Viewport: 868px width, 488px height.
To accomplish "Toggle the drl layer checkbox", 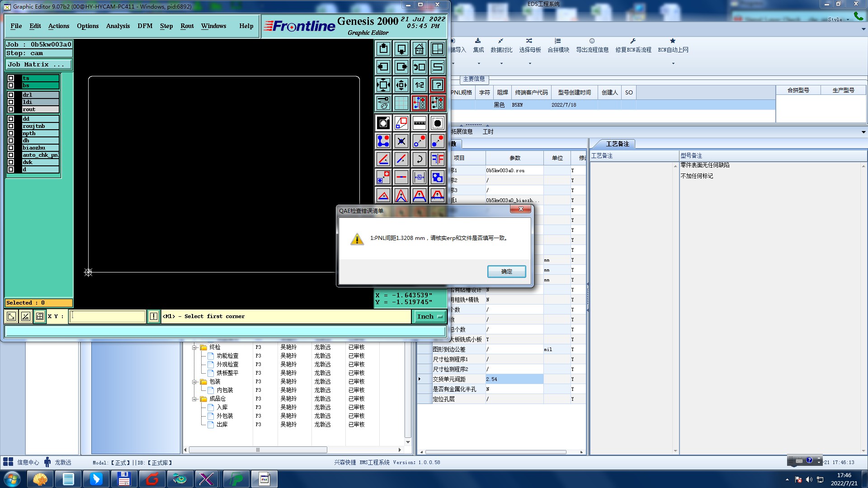I will [x=11, y=95].
